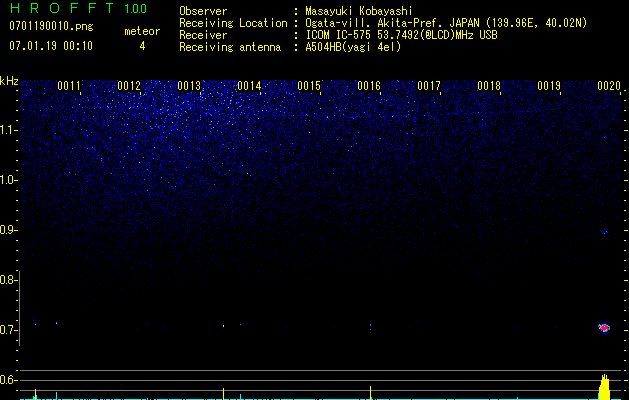Click the 0011 time marker

[69, 86]
